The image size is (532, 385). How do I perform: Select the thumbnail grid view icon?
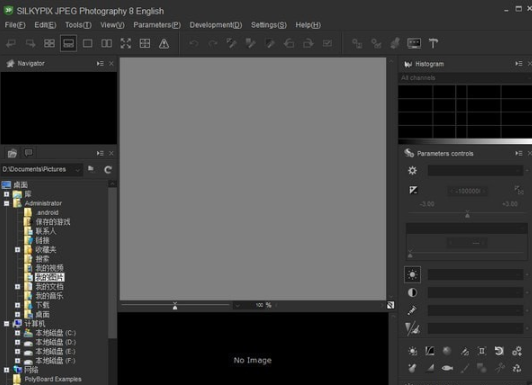coord(49,43)
